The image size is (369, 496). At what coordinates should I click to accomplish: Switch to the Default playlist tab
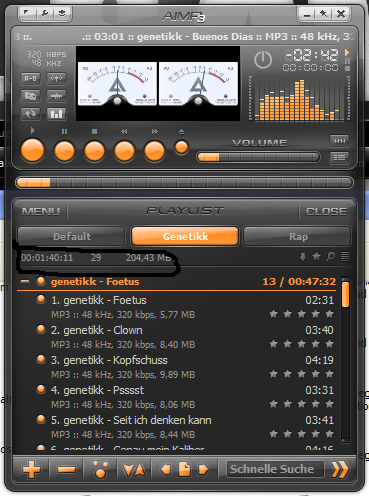coord(72,236)
